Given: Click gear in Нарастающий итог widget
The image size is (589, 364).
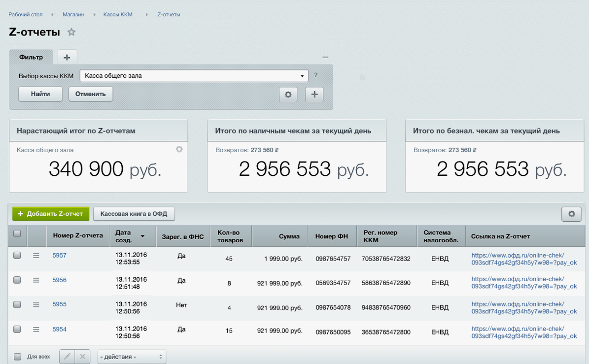Looking at the screenshot, I should [179, 149].
